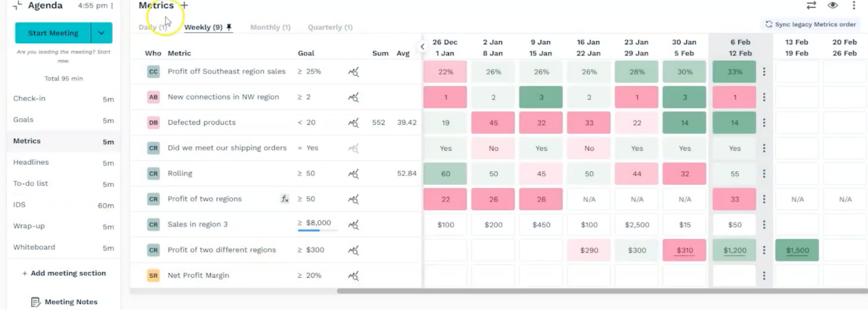
Task: Open chart icon for Defected products row
Action: (353, 123)
